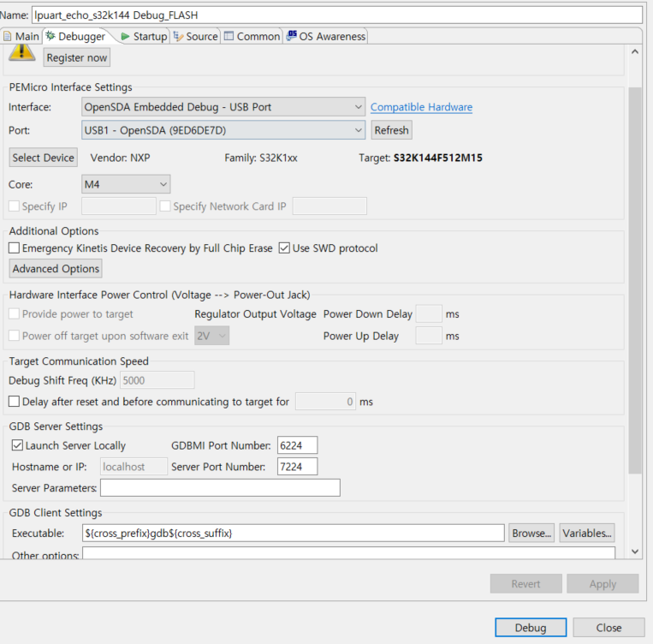Toggle Use SWD protocol checkbox
653x644 pixels.
click(x=284, y=248)
